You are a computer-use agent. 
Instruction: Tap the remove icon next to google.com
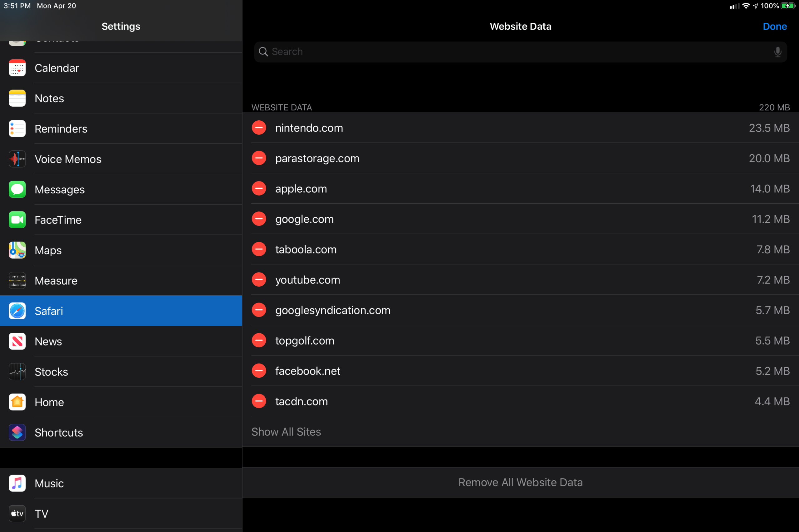click(260, 219)
